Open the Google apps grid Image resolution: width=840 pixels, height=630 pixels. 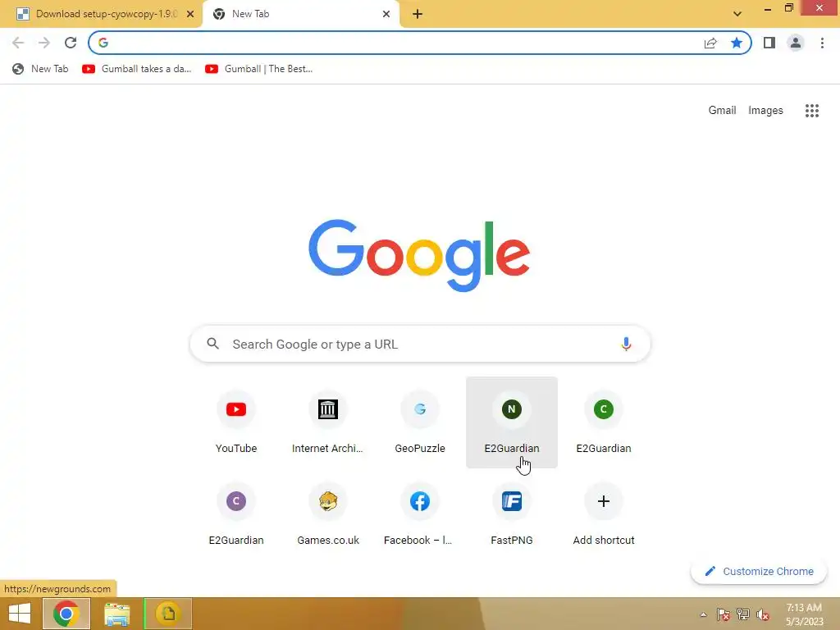(x=811, y=111)
